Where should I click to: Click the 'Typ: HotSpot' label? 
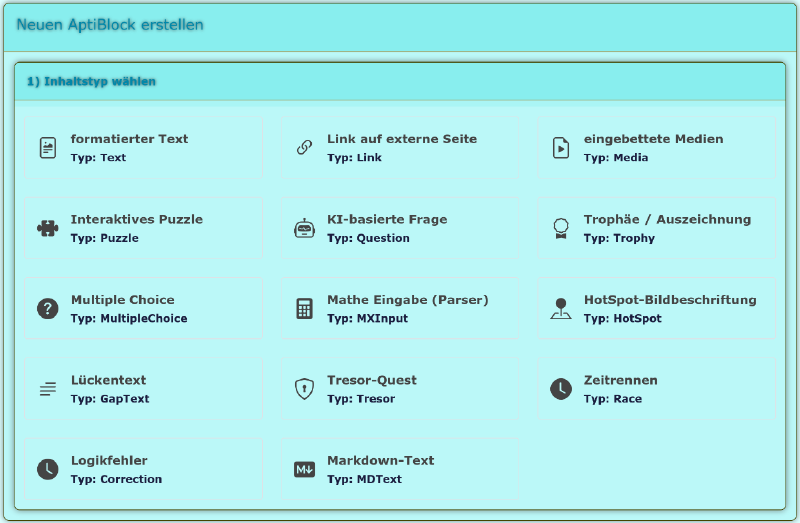pos(622,318)
